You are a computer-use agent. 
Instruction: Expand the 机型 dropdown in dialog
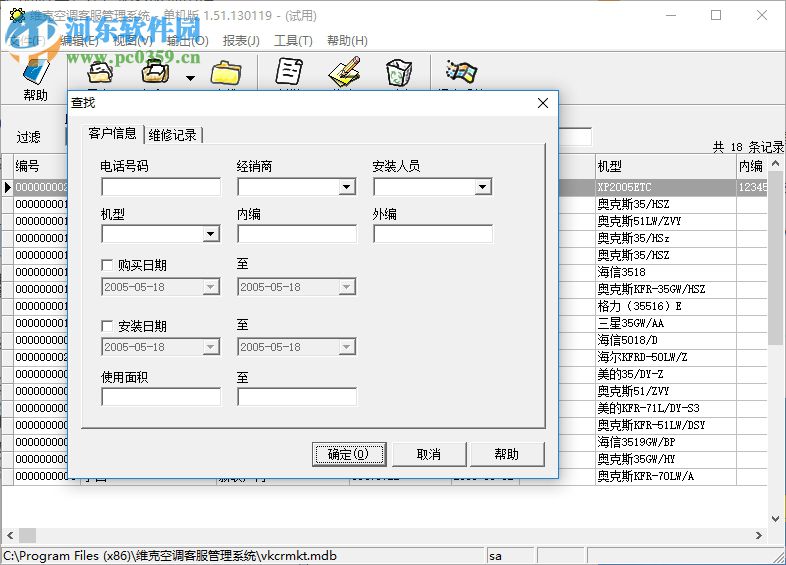[x=211, y=234]
